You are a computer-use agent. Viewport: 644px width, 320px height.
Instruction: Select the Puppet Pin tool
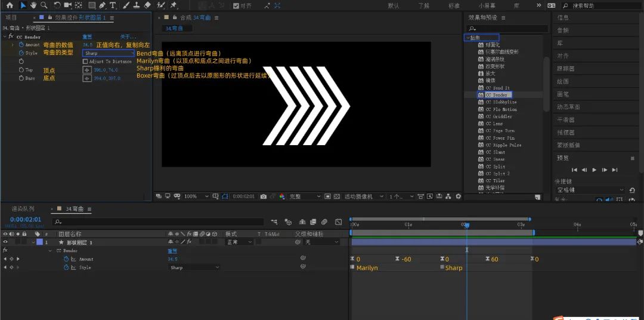174,5
